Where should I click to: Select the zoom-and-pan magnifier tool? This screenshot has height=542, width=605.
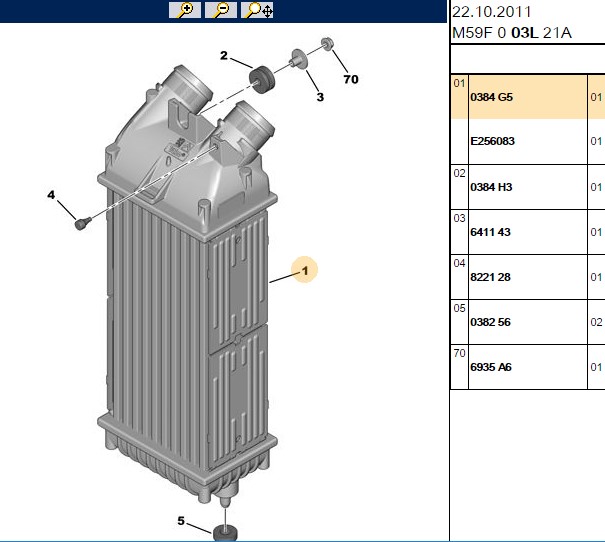coord(257,10)
